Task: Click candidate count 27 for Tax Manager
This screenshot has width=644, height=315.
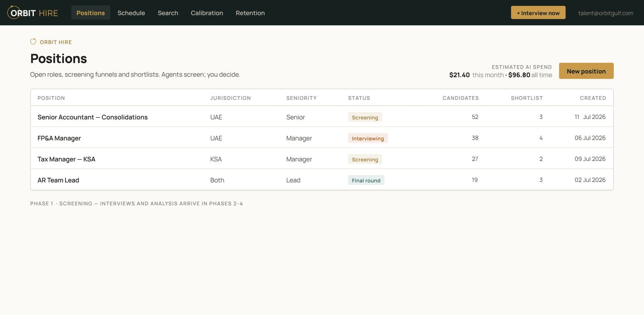Action: click(475, 159)
